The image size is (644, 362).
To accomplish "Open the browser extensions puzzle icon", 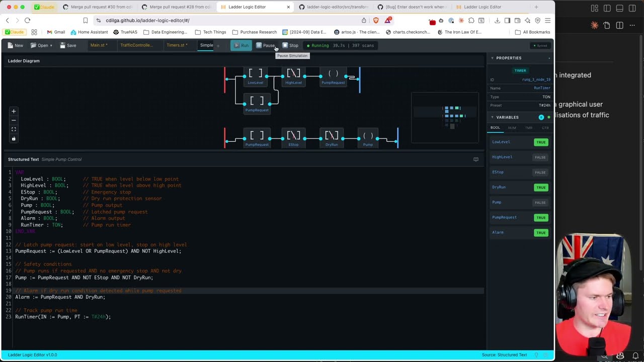I will point(471,20).
